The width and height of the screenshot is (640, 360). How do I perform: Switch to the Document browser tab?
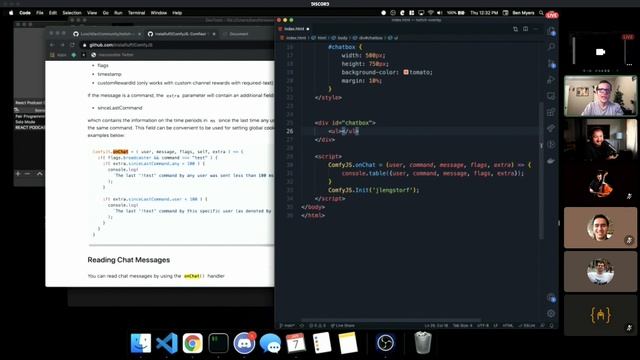239,34
